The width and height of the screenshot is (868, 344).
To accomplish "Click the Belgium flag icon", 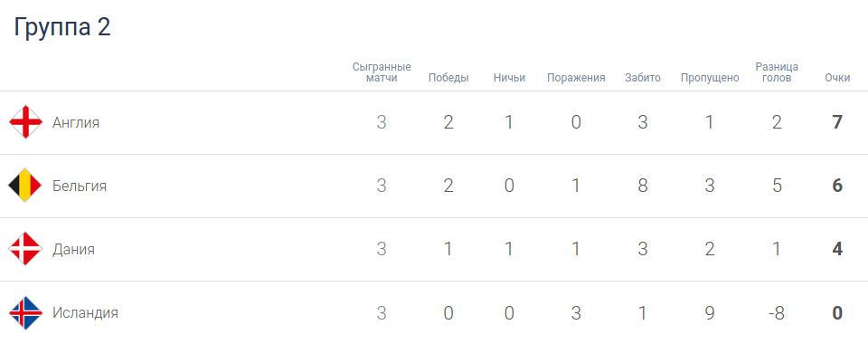I will tap(25, 186).
